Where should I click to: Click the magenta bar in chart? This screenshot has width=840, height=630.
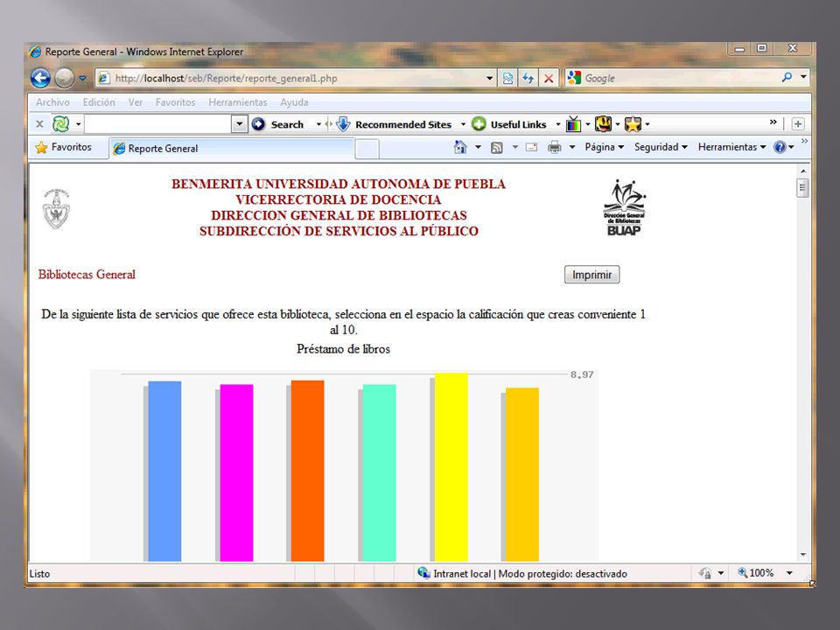coord(236,472)
